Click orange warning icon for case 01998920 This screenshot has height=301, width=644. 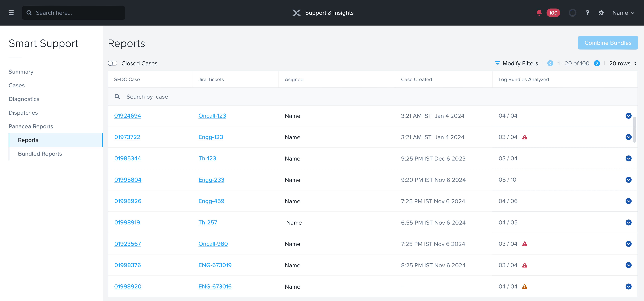(525, 287)
